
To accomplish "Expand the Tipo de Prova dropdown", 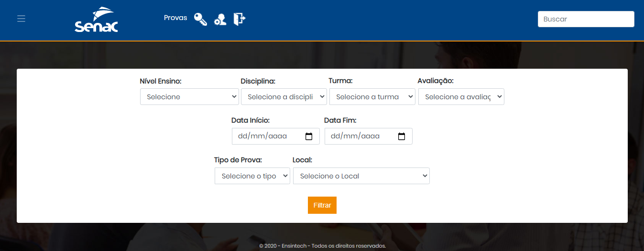I will 252,176.
